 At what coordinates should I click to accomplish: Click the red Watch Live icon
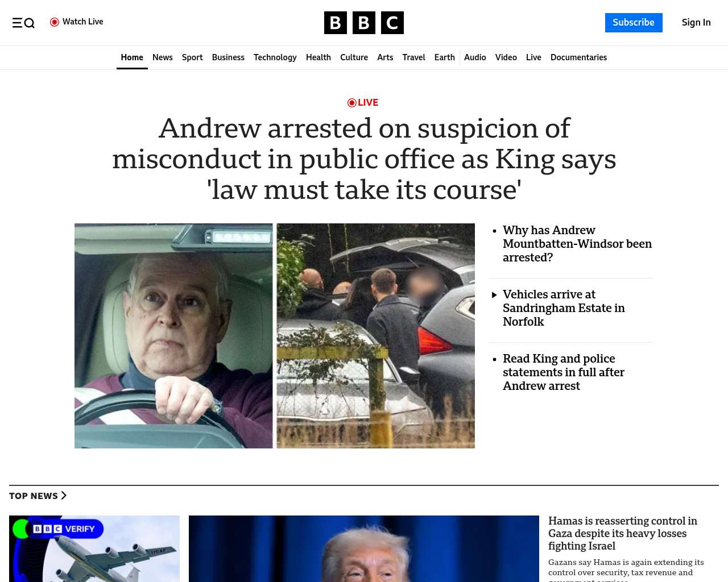[x=55, y=22]
